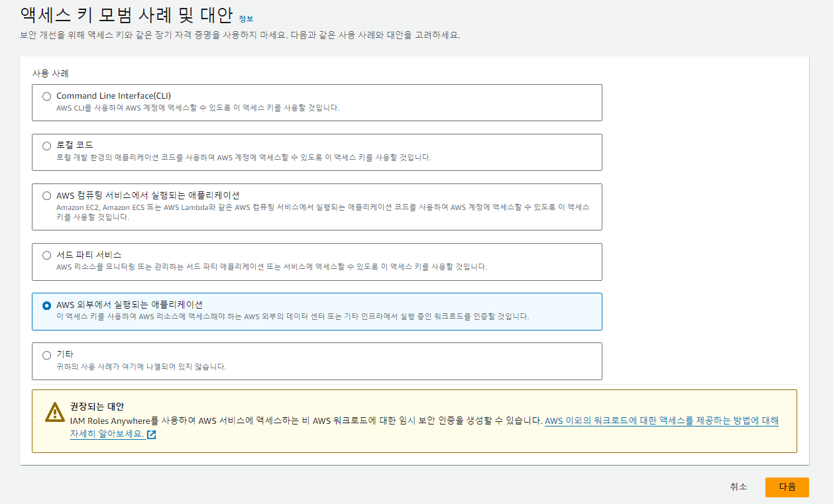The height and width of the screenshot is (504, 833).
Task: Select the 로컬 코드 radio button
Action: [46, 144]
